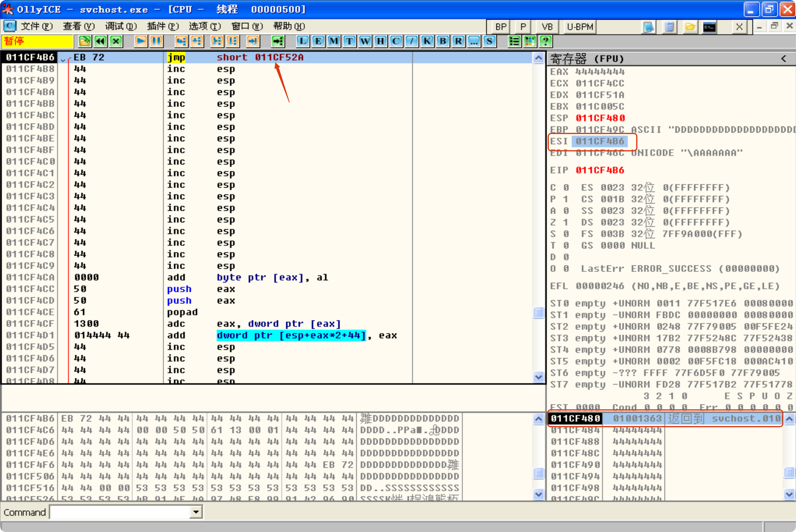
Task: Click the U-BPM button
Action: pos(580,27)
